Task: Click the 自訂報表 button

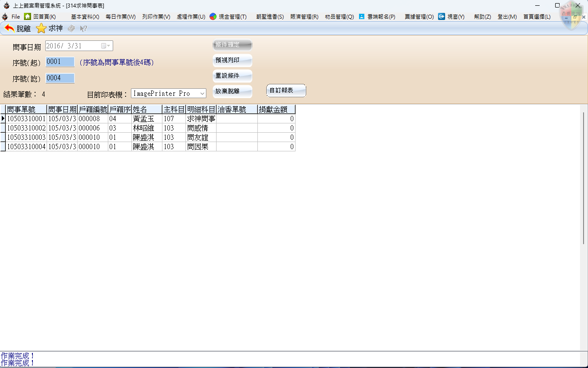Action: (286, 91)
